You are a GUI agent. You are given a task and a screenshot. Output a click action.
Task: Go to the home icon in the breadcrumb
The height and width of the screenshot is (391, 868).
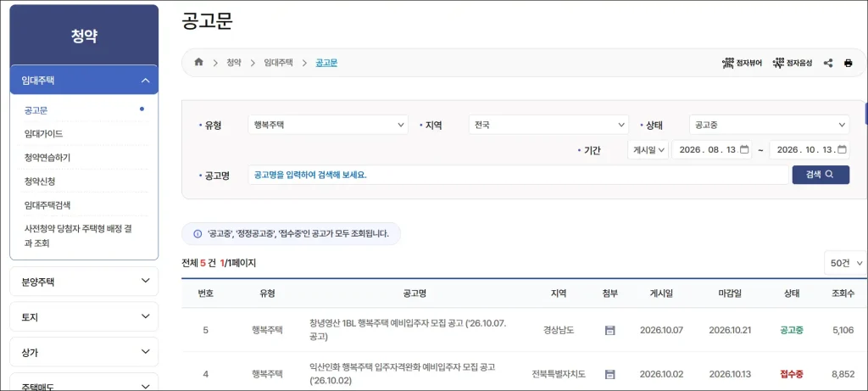[x=198, y=62]
